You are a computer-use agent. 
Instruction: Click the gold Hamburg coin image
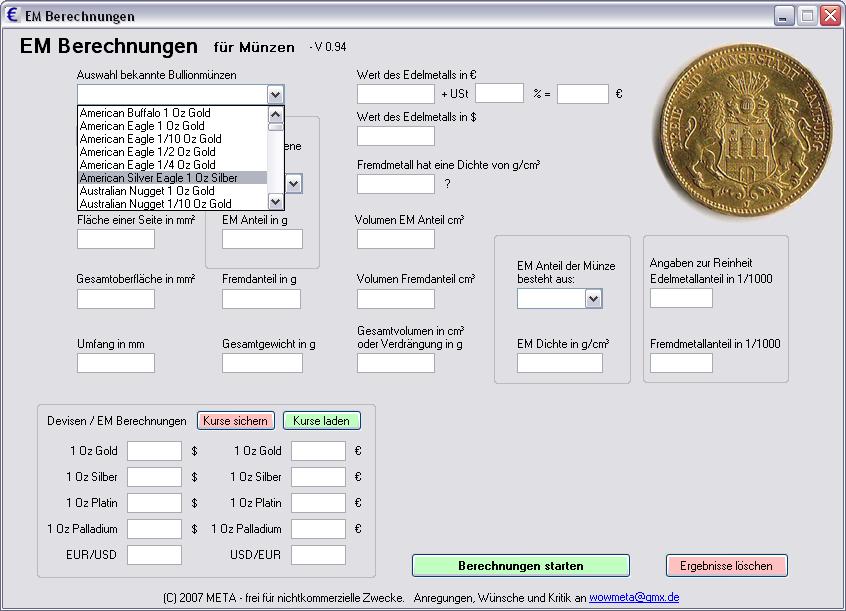(x=744, y=129)
